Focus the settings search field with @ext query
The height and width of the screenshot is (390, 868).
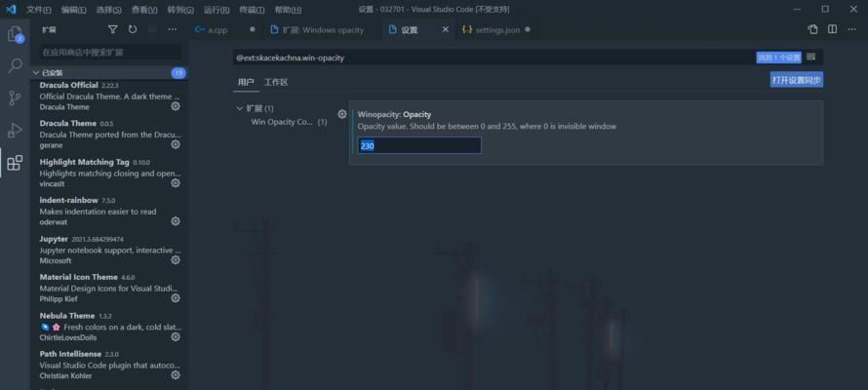tap(494, 58)
